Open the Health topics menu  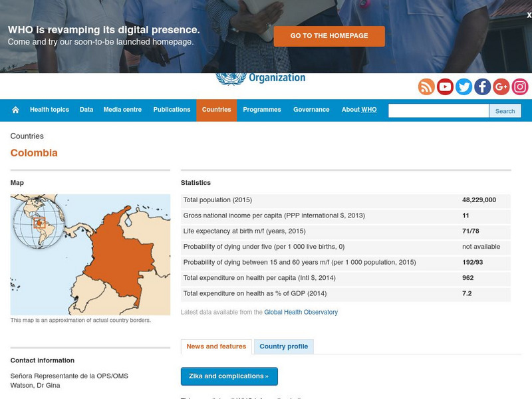click(x=49, y=109)
